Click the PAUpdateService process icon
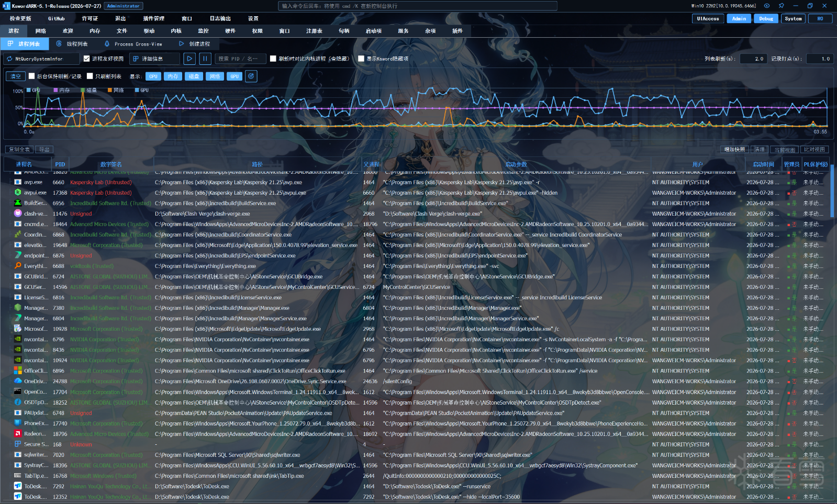This screenshot has width=837, height=504. pyautogui.click(x=18, y=413)
